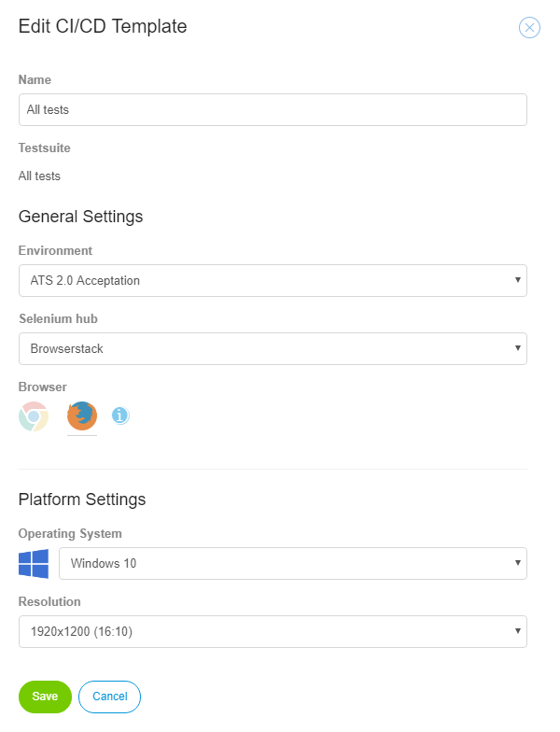The width and height of the screenshot is (560, 732).
Task: Open the Selenium hub dropdown
Action: point(273,349)
